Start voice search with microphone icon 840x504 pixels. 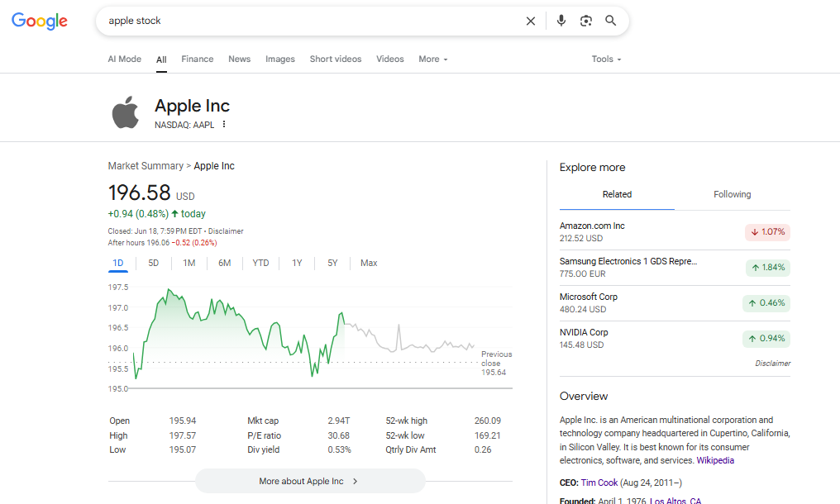click(x=561, y=21)
